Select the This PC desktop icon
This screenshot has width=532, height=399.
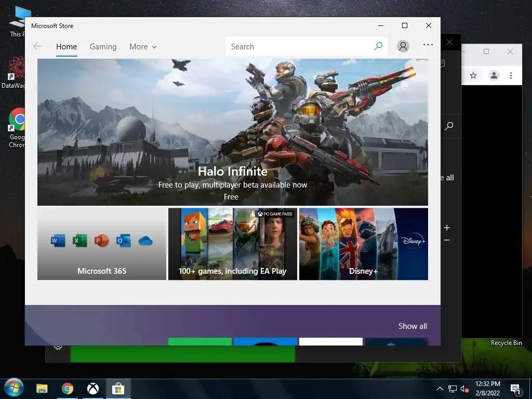tap(17, 21)
